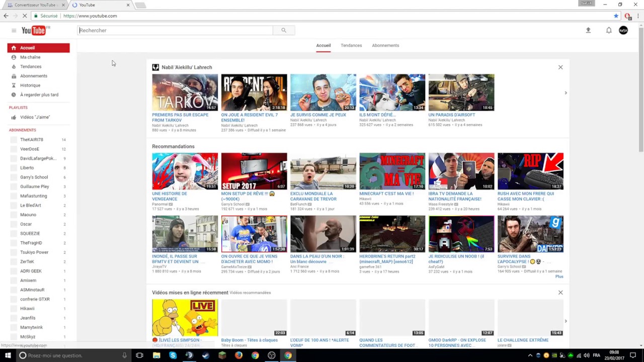This screenshot has width=644, height=362.
Task: Open the Windows Start menu
Action: coord(8,355)
